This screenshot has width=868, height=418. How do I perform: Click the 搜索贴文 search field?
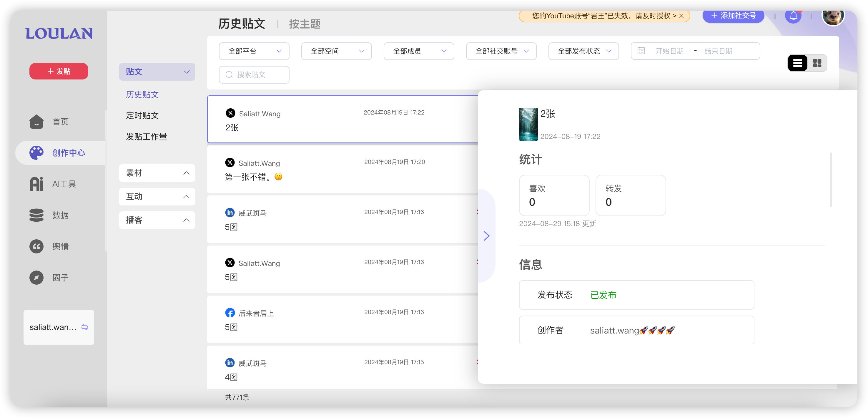click(254, 75)
